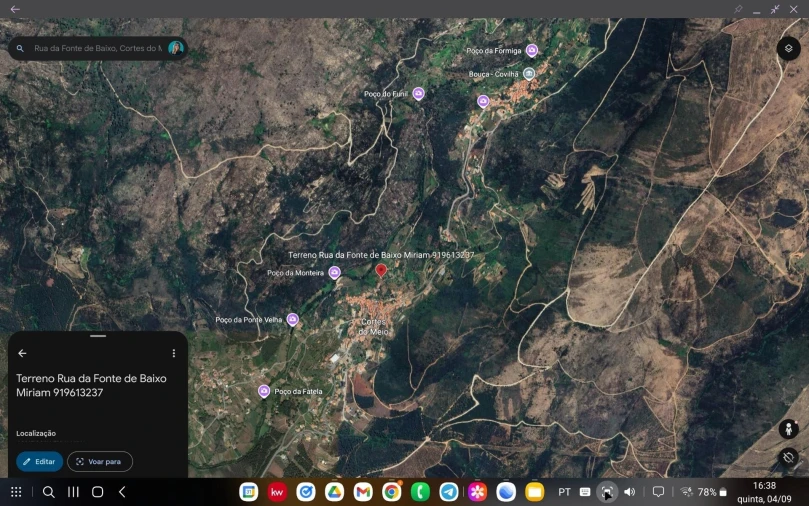Image resolution: width=809 pixels, height=506 pixels.
Task: Switch the PT keyboard language indicator
Action: tap(564, 492)
